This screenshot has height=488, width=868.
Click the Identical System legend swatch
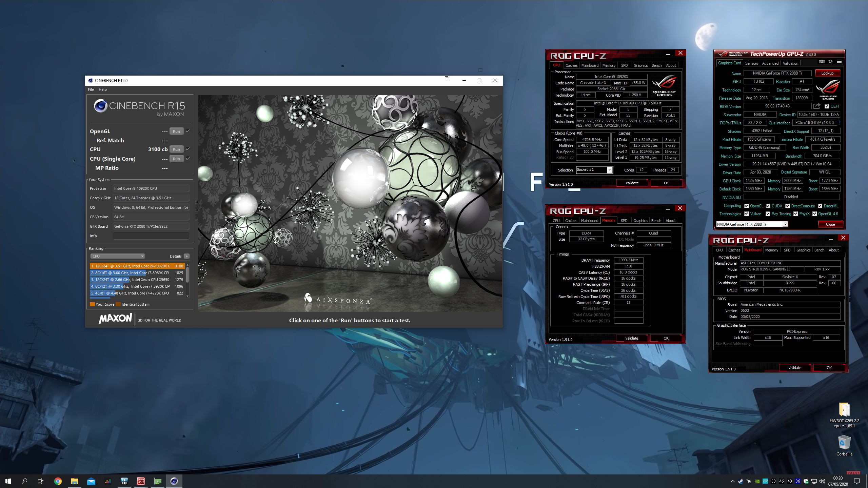(x=118, y=304)
